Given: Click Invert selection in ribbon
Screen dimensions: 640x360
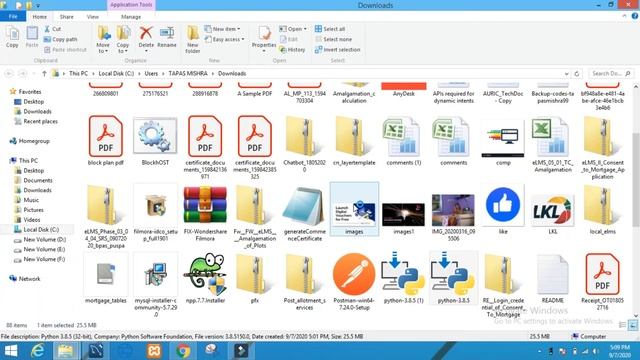Looking at the screenshot, I should pos(338,50).
